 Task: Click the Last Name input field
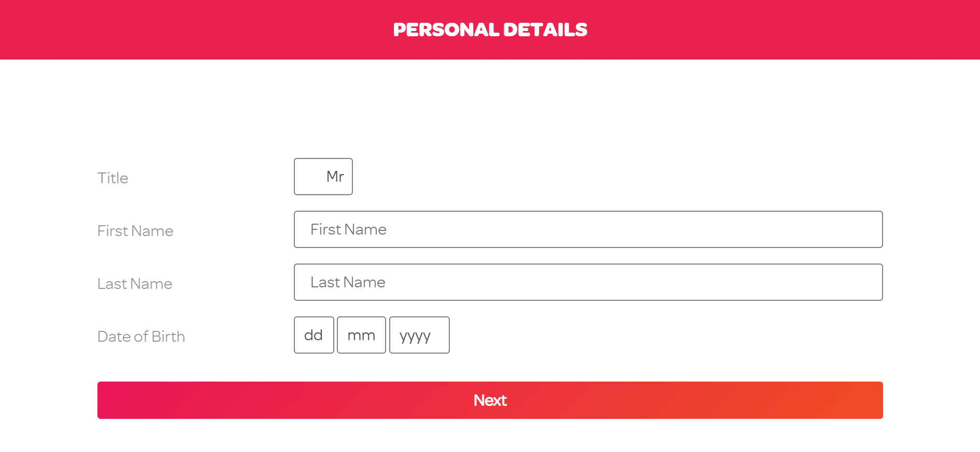[588, 282]
